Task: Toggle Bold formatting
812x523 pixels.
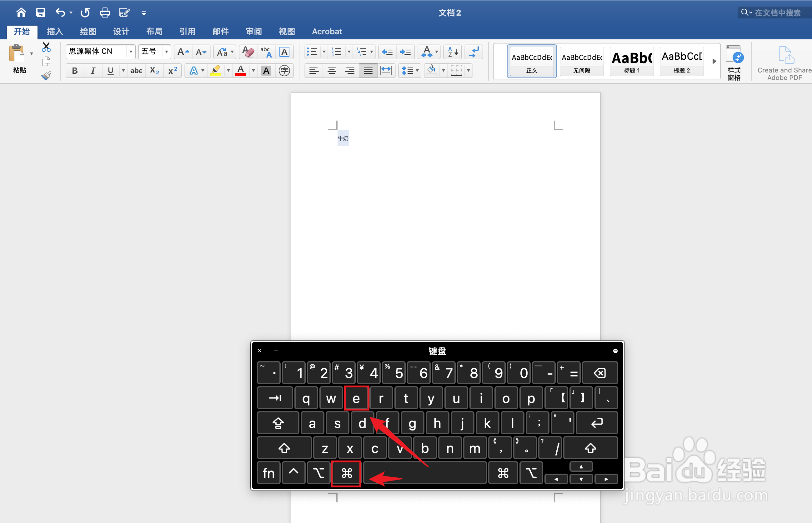Action: pos(75,71)
